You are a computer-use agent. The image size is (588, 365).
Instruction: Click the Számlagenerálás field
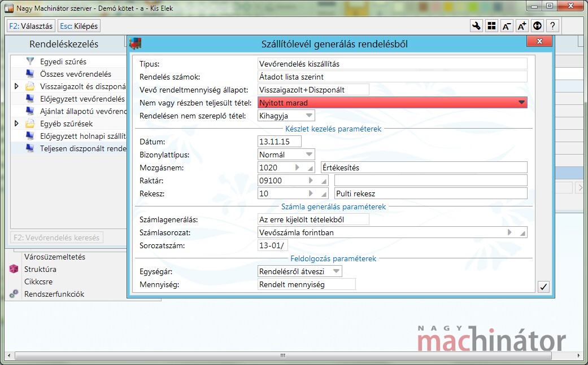(x=313, y=219)
